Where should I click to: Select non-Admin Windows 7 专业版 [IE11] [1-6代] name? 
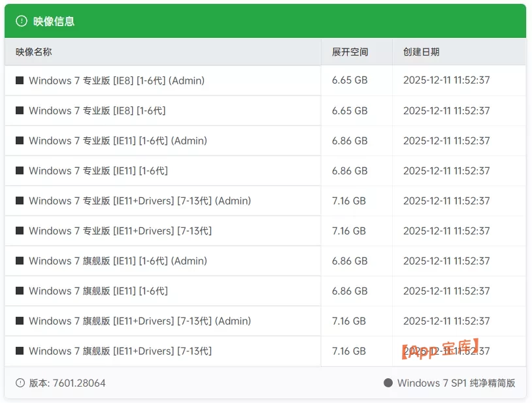coord(99,171)
